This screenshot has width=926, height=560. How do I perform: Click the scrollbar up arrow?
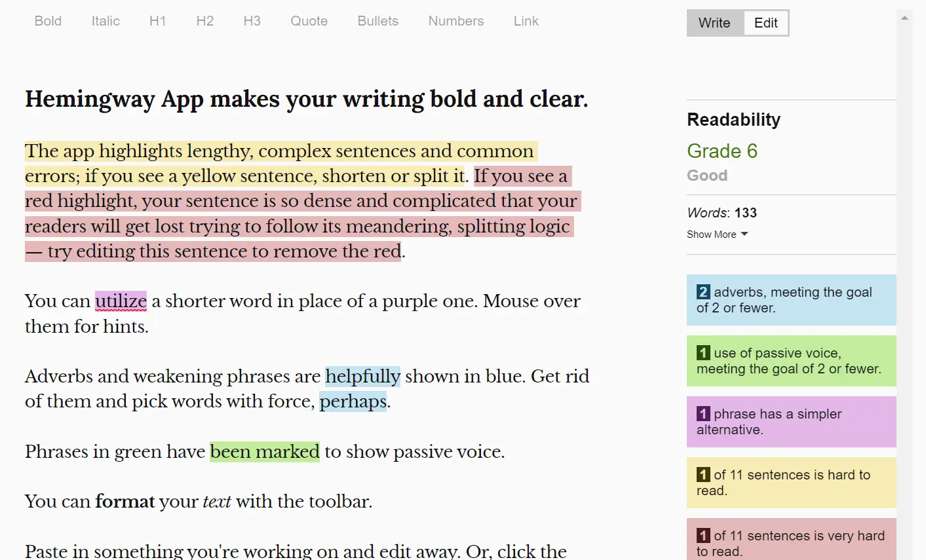click(904, 18)
